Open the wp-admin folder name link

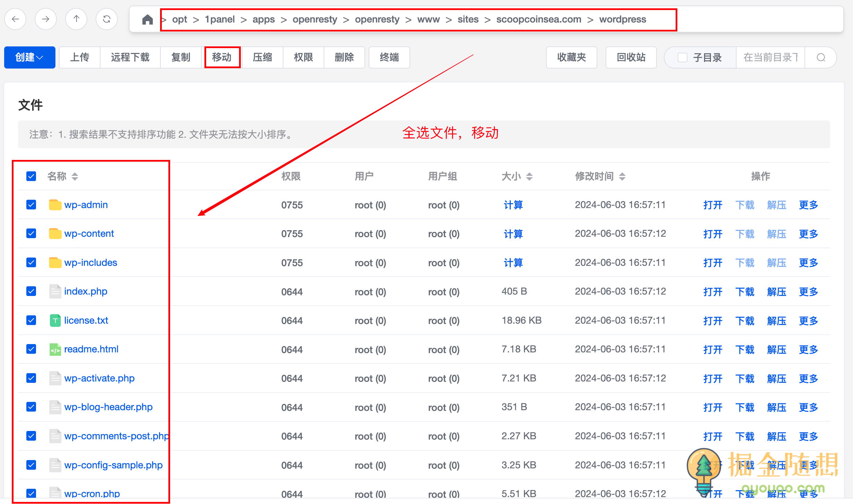coord(86,205)
